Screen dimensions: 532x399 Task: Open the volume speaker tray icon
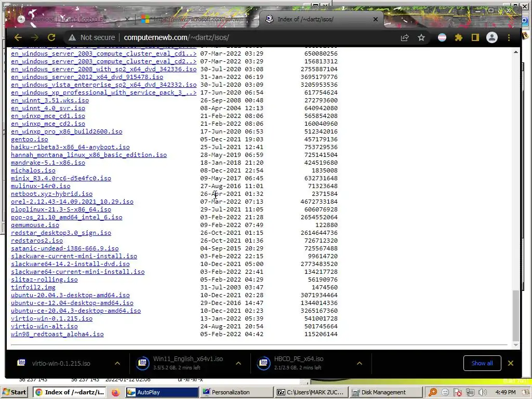[x=483, y=392]
